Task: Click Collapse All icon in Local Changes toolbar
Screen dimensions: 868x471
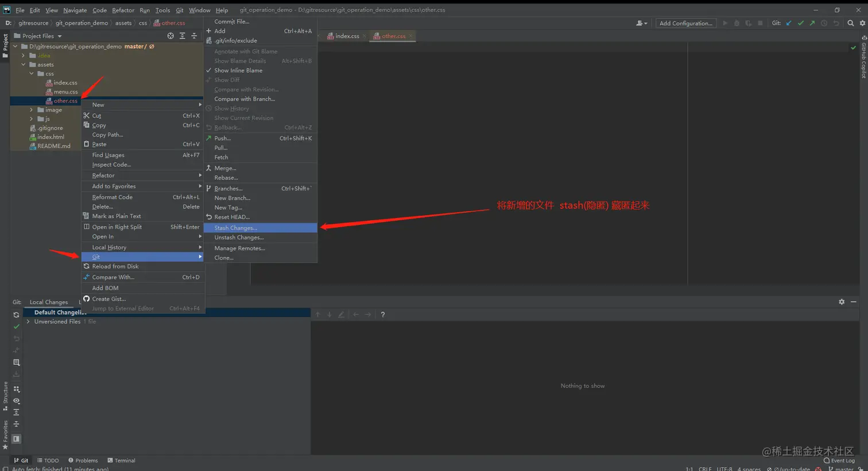Action: (x=16, y=424)
